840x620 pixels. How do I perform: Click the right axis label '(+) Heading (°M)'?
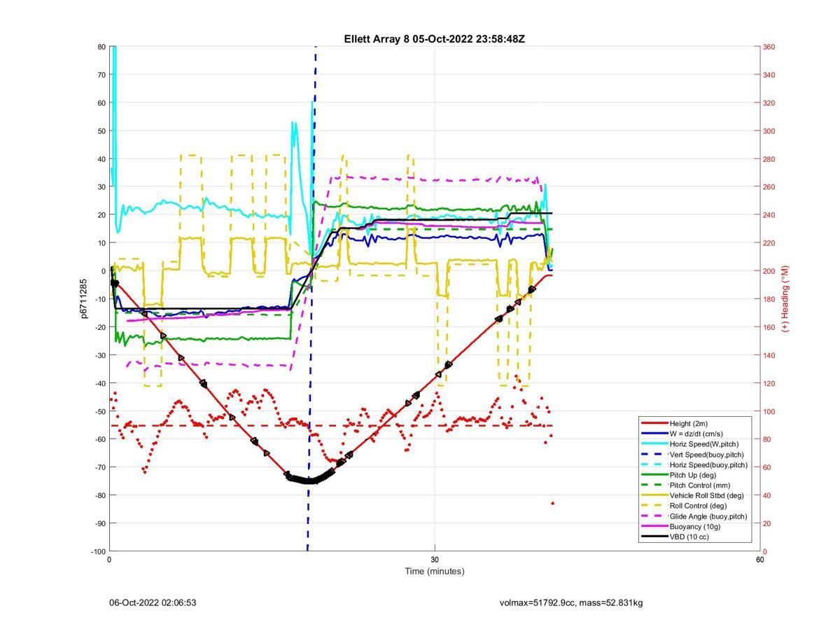pyautogui.click(x=785, y=298)
